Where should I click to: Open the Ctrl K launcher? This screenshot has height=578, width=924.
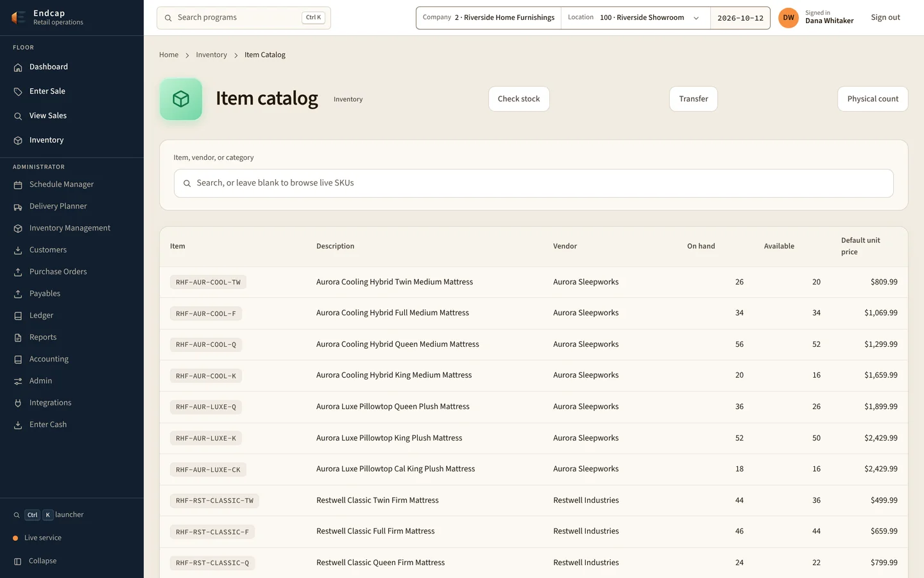(49, 515)
